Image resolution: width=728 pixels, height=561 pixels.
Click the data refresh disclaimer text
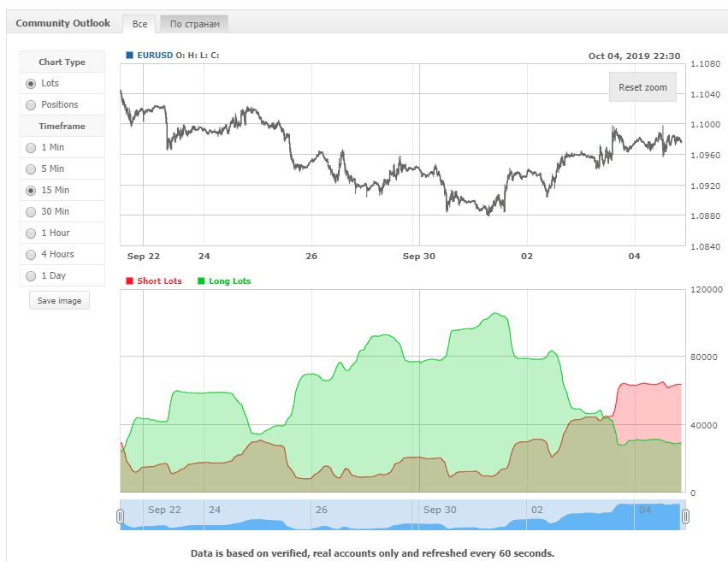pyautogui.click(x=372, y=553)
